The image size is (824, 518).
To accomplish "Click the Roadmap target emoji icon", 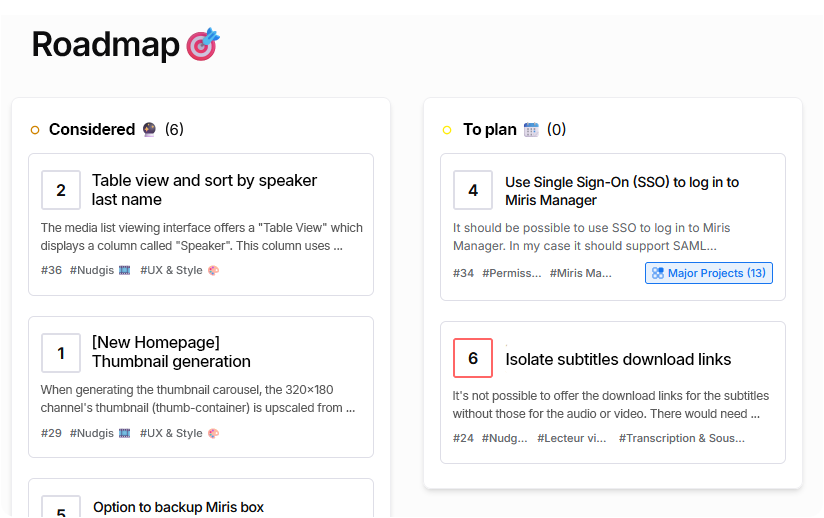I will (x=204, y=44).
